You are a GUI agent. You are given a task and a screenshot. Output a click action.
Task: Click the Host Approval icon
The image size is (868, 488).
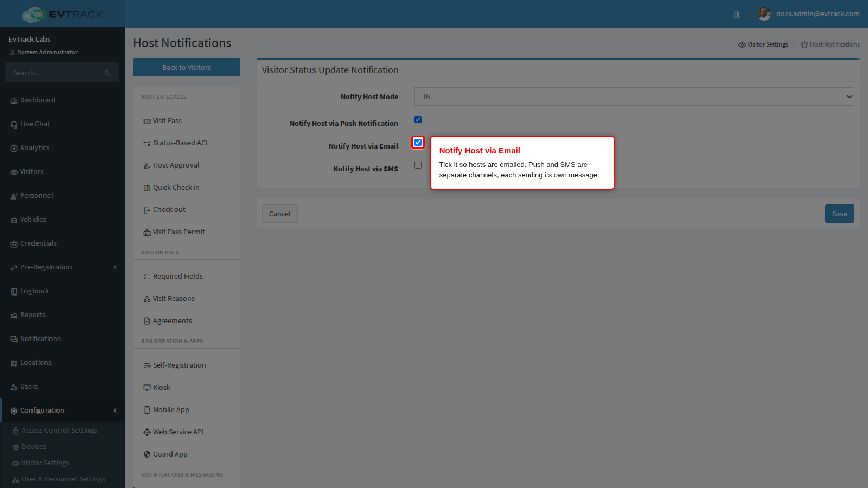tap(147, 166)
